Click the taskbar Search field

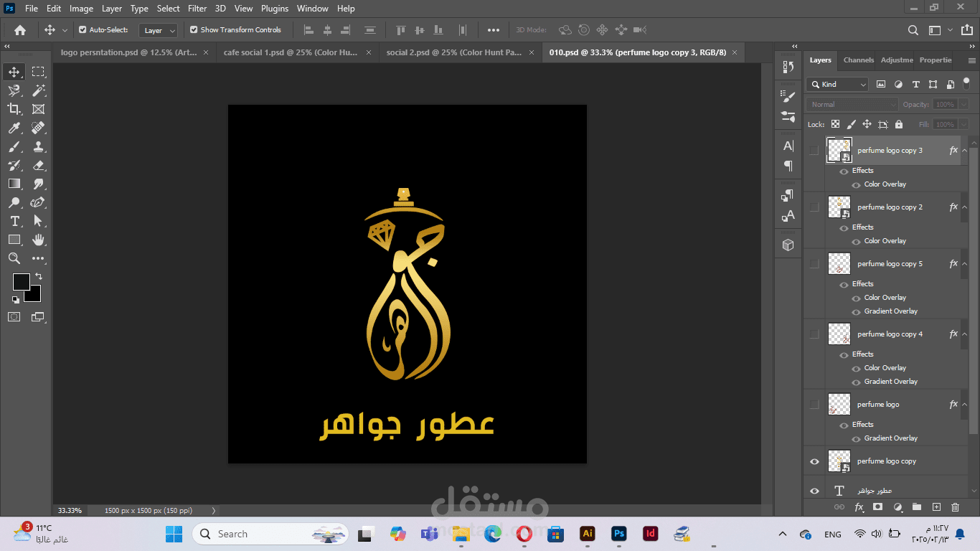(x=270, y=534)
